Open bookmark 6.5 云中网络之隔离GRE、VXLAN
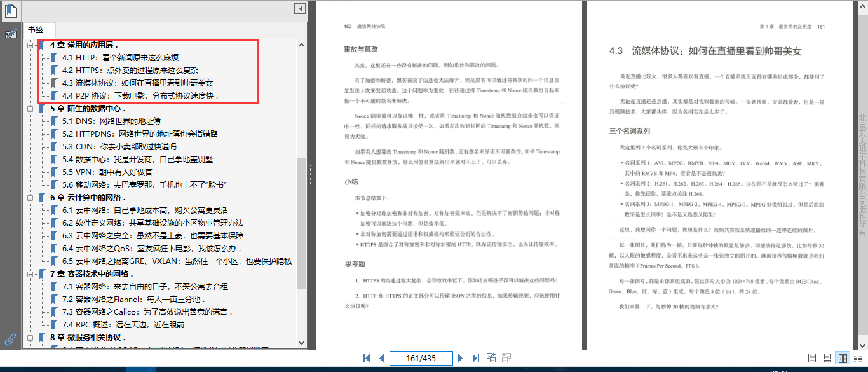 (x=177, y=261)
